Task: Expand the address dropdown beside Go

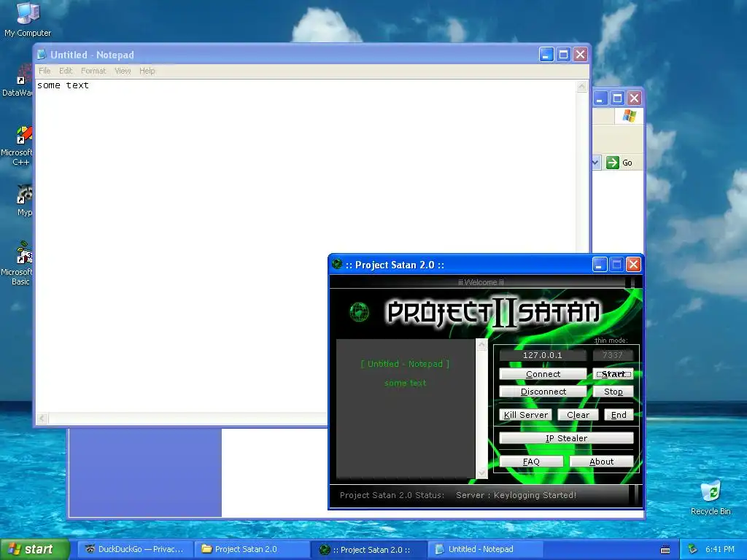Action: (x=595, y=163)
